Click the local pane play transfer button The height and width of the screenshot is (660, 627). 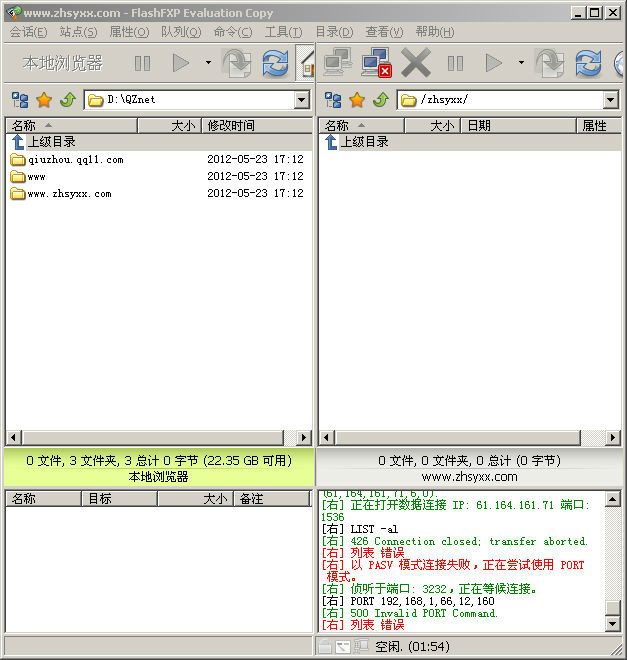pos(181,63)
